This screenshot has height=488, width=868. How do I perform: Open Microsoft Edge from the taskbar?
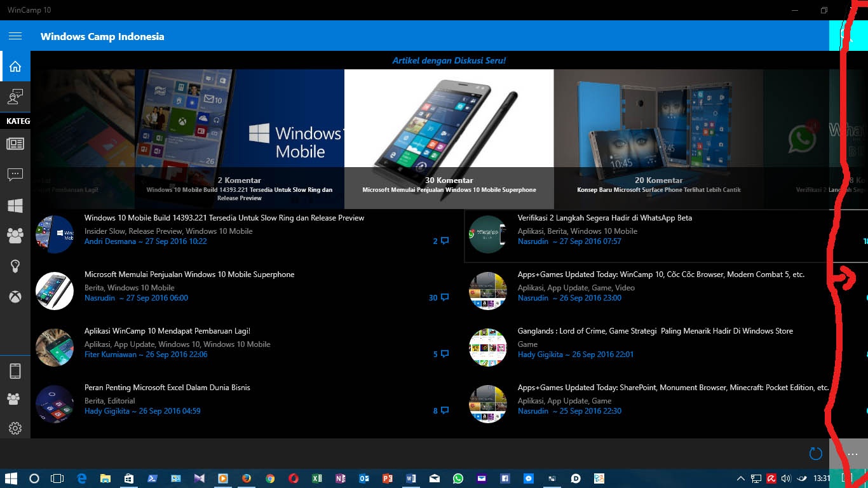click(x=82, y=478)
